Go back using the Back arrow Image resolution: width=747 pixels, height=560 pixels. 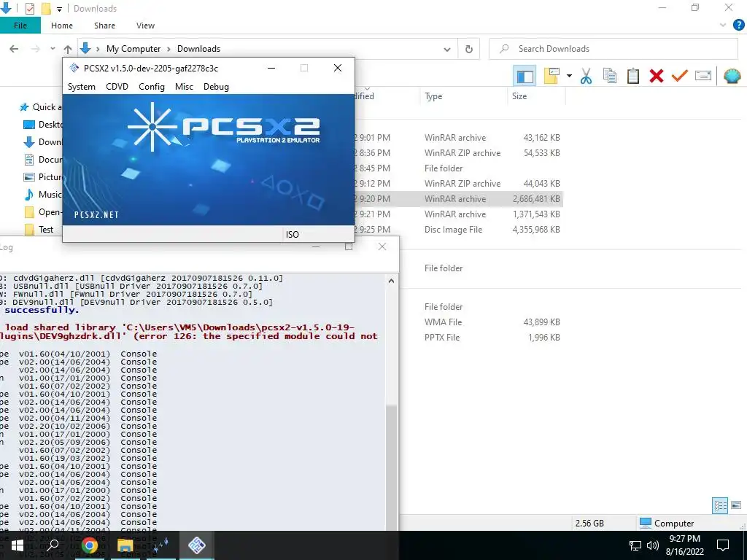tap(14, 49)
